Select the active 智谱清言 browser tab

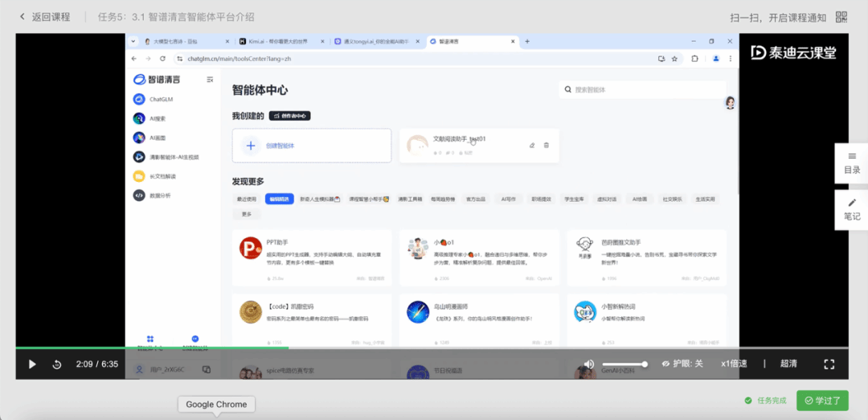pos(473,42)
